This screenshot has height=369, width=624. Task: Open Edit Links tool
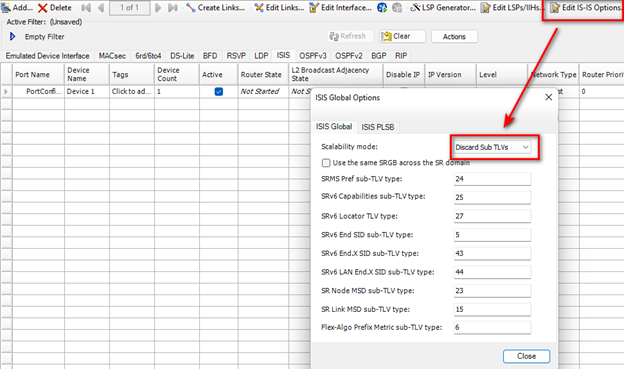click(279, 8)
